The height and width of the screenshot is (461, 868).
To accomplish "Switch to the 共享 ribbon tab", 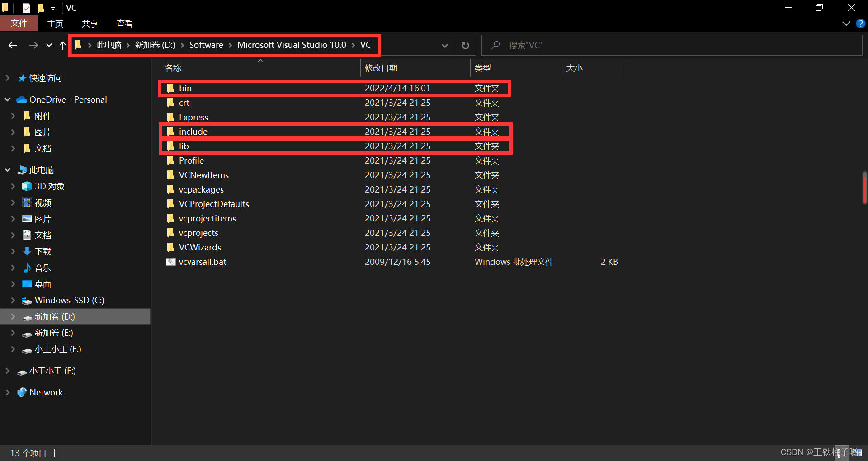I will click(x=90, y=24).
